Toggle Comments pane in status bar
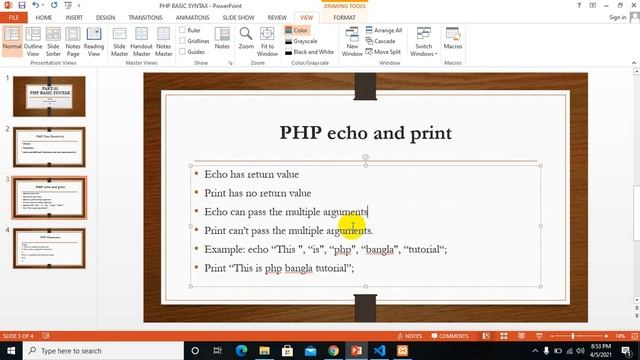The height and width of the screenshot is (360, 640). click(x=450, y=336)
